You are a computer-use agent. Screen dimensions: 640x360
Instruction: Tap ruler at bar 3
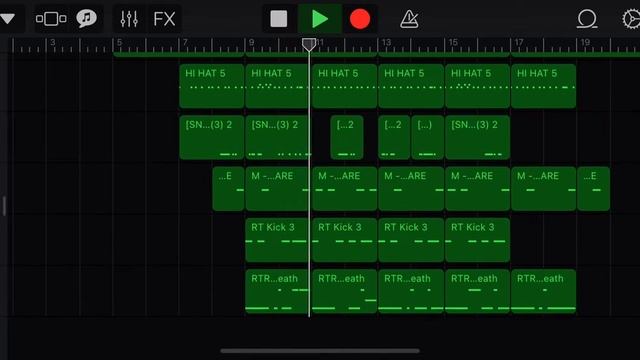pyautogui.click(x=52, y=42)
